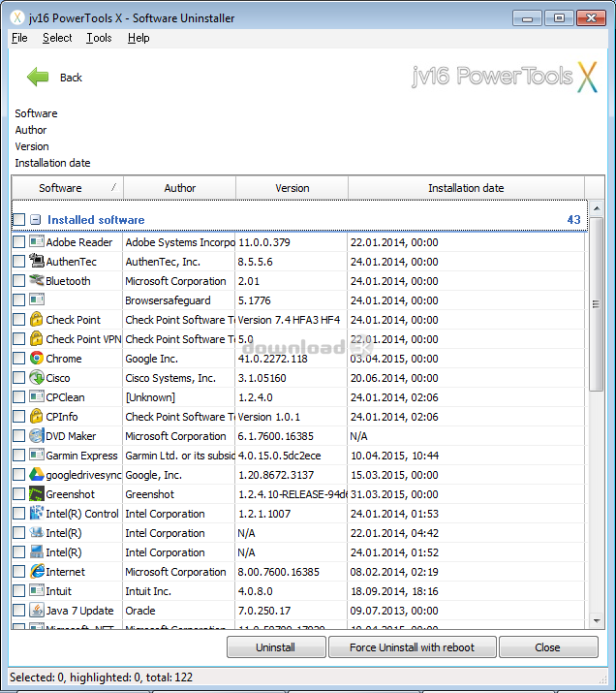
Task: Select the Cisco row checkbox
Action: [x=19, y=378]
